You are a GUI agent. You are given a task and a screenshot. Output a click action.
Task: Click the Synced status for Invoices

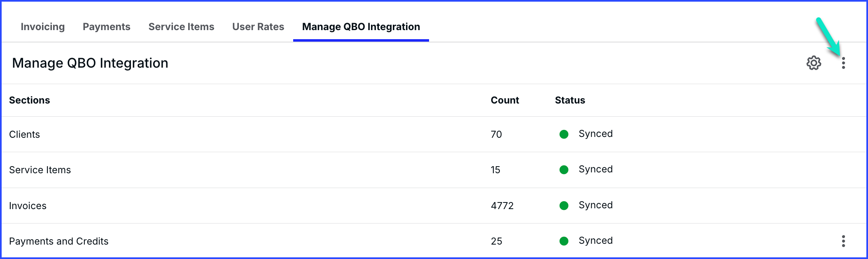[595, 205]
